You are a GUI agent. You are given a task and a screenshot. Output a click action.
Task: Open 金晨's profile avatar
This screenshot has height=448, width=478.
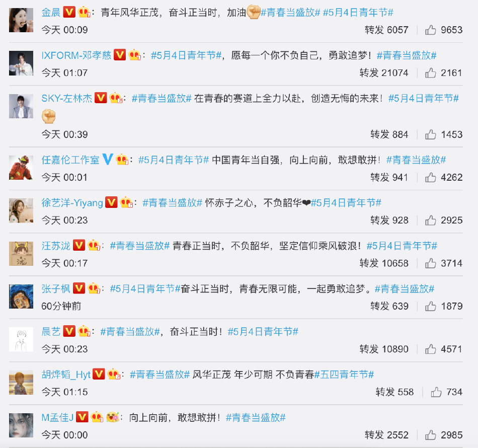tap(21, 20)
